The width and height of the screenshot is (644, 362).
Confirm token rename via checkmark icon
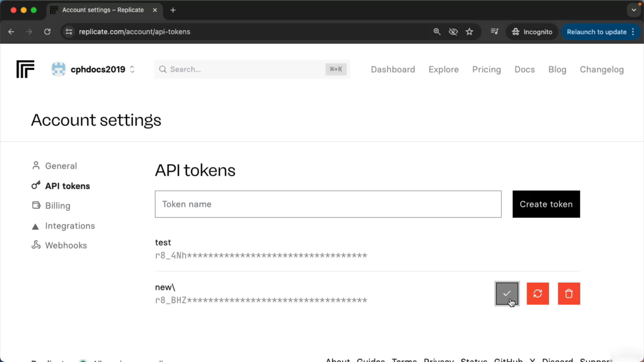tap(507, 294)
